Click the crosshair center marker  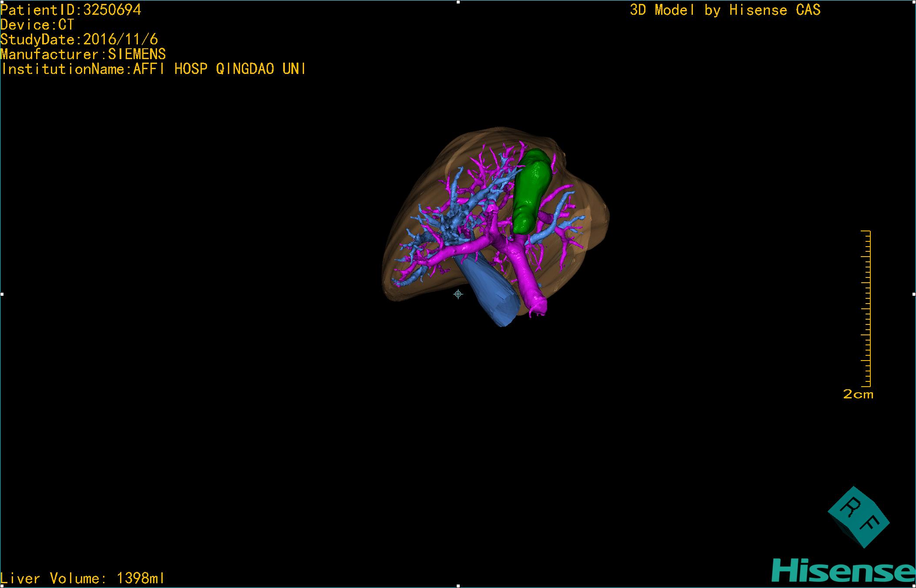click(x=458, y=294)
